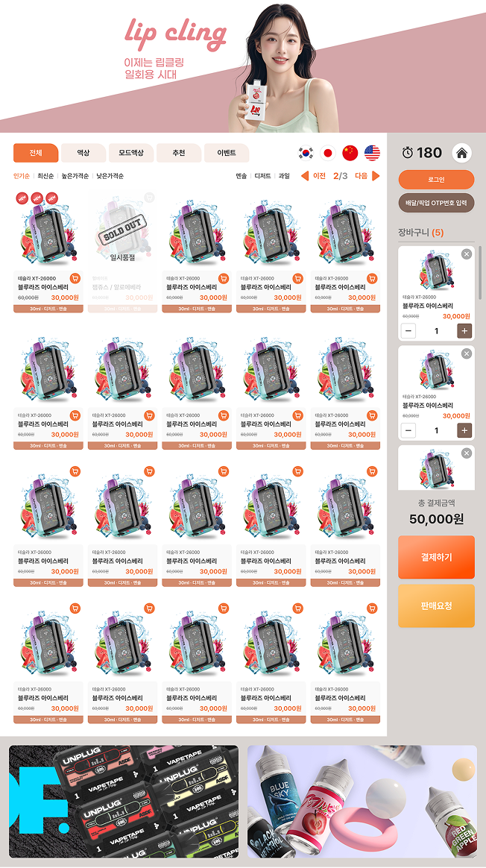The width and height of the screenshot is (486, 868).
Task: Click the cart panel scrollbar
Action: pyautogui.click(x=480, y=273)
